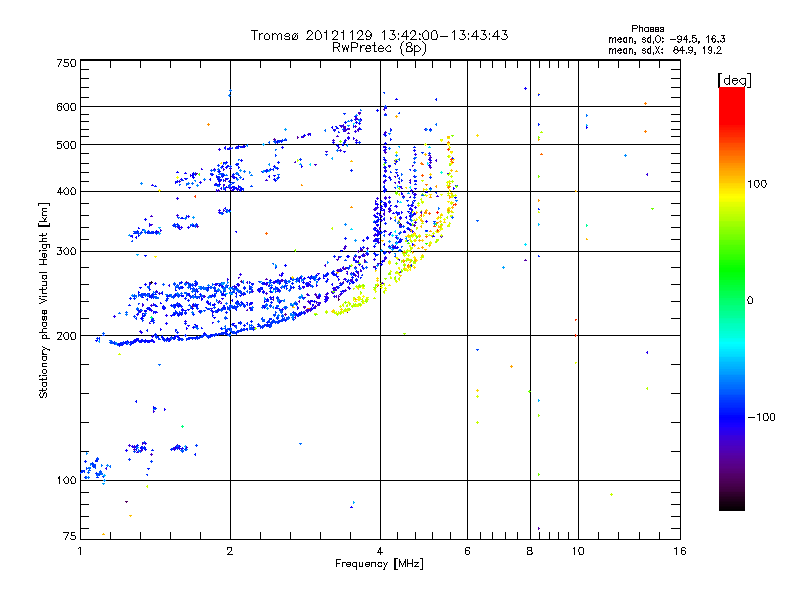The width and height of the screenshot is (800, 600).
Task: Click 'Stationary phase Virtual Height [km]' axis label
Action: tap(44, 300)
